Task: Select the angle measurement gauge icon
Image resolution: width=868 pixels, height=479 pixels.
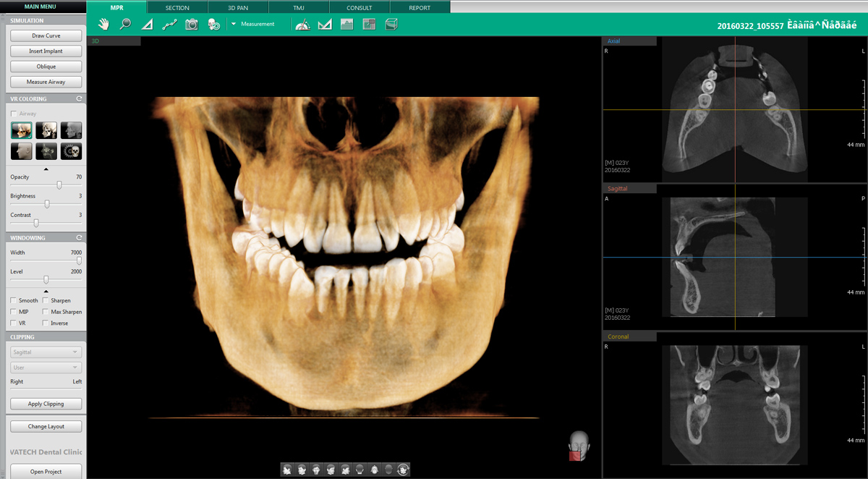Action: [x=303, y=23]
